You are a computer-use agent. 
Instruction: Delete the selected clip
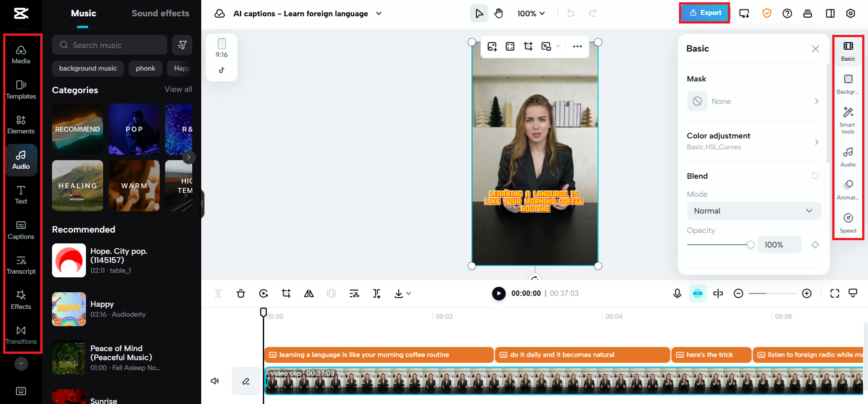[x=241, y=294]
